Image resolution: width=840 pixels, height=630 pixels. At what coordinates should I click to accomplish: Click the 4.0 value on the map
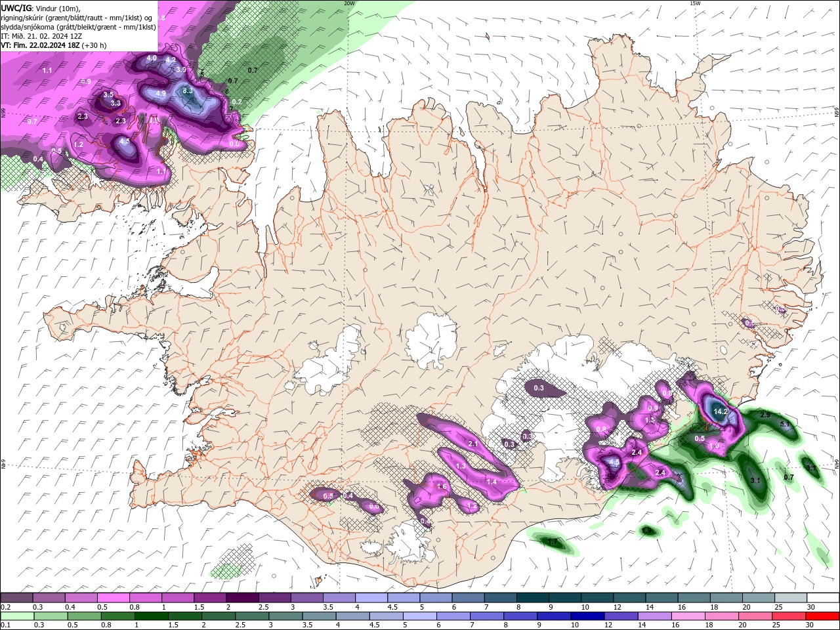point(152,58)
